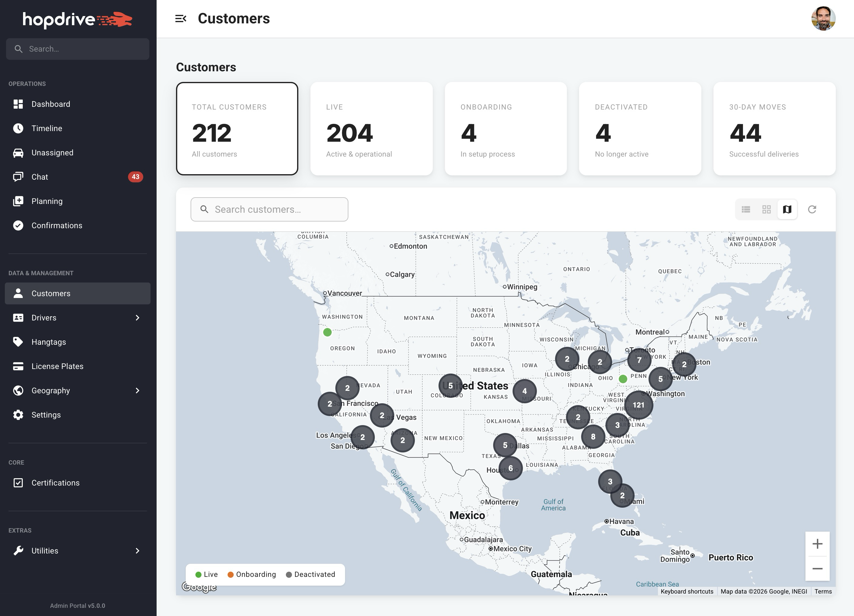Image resolution: width=854 pixels, height=616 pixels.
Task: Click the refresh icon beside view toggles
Action: [813, 209]
